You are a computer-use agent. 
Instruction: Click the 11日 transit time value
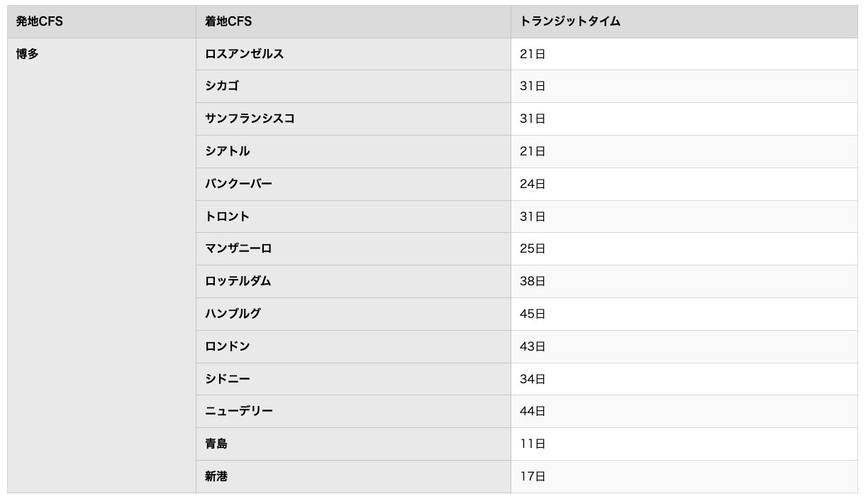click(533, 444)
